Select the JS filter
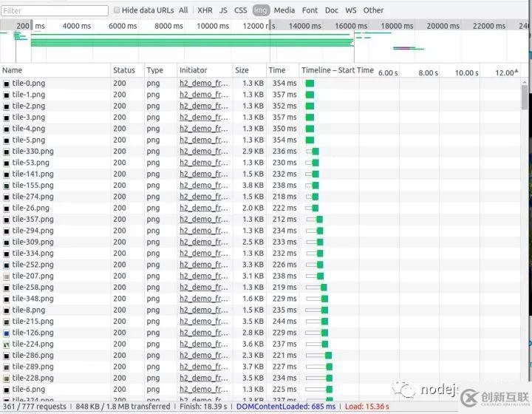This screenshot has width=532, height=414. coord(223,10)
